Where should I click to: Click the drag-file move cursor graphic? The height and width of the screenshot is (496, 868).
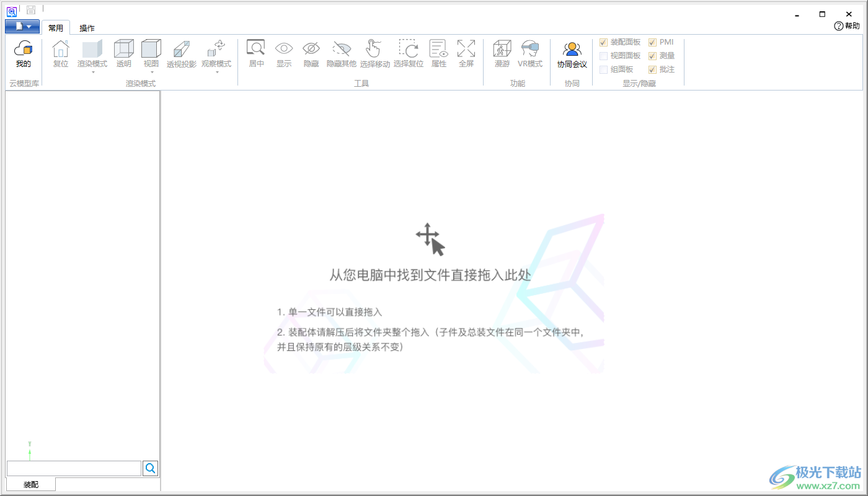point(430,240)
